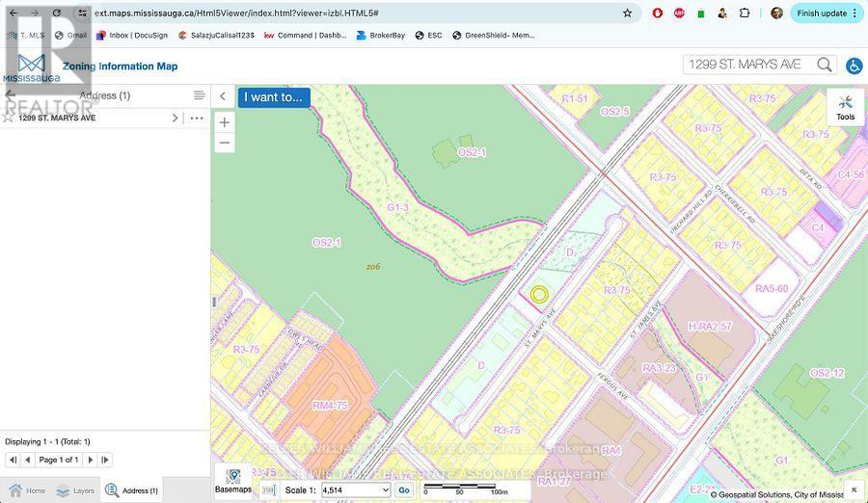Go to the last results page
Screen dimensions: 868x503
point(105,460)
